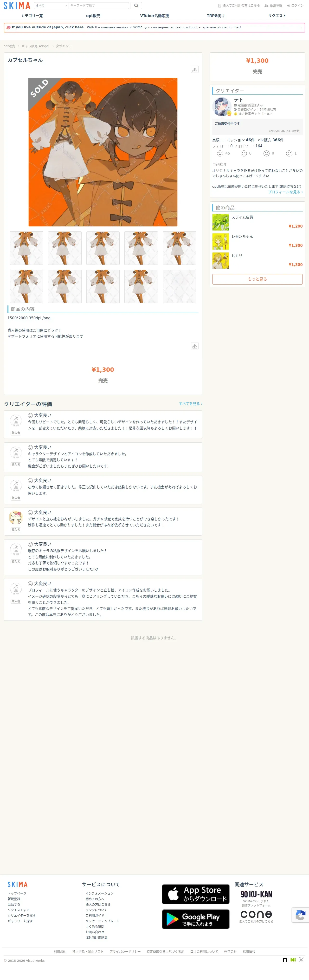Screen dimensions: 309x980
Task: Open the すべて category dropdown
Action: coord(51,6)
